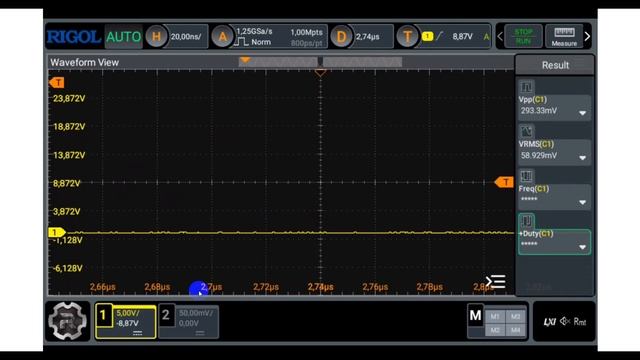Click the Measure button

tap(564, 37)
